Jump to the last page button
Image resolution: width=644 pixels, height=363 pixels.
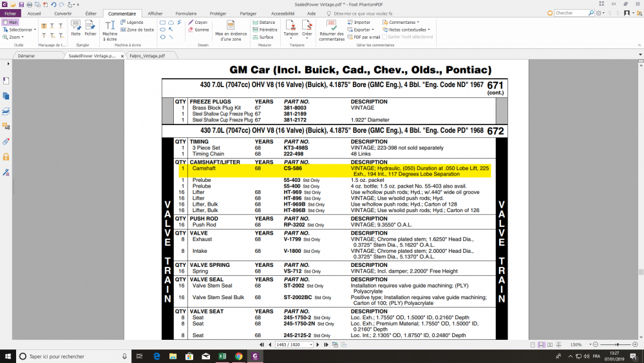click(326, 345)
